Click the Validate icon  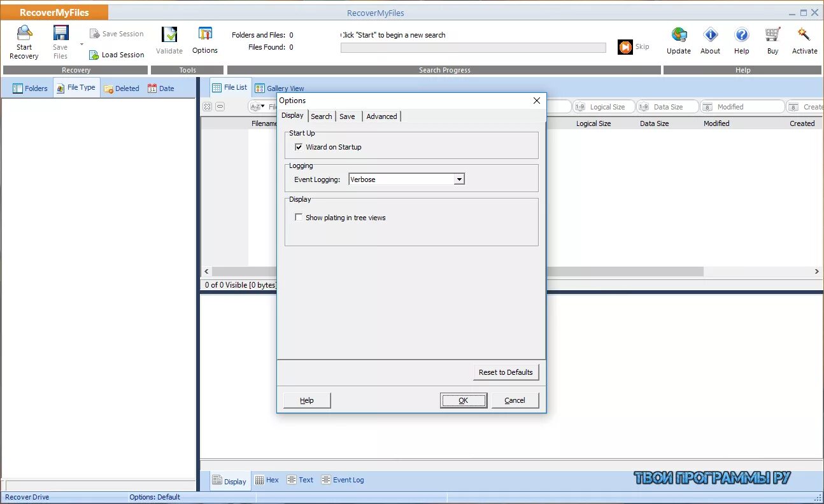pos(169,34)
